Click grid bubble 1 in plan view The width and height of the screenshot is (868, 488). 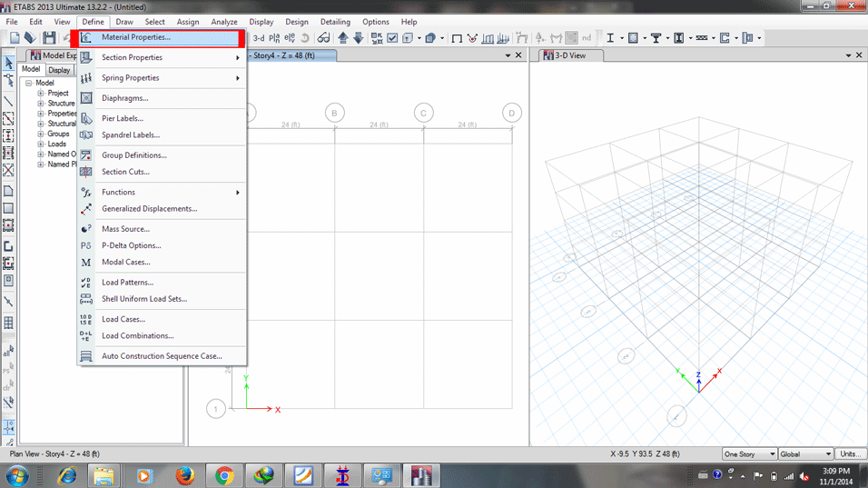[216, 409]
